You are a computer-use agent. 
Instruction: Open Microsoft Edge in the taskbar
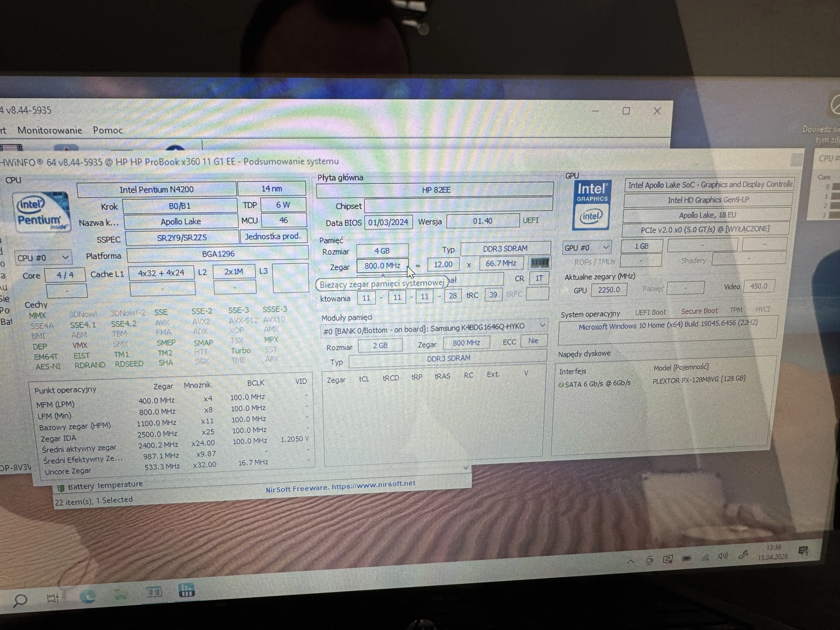pos(88,597)
